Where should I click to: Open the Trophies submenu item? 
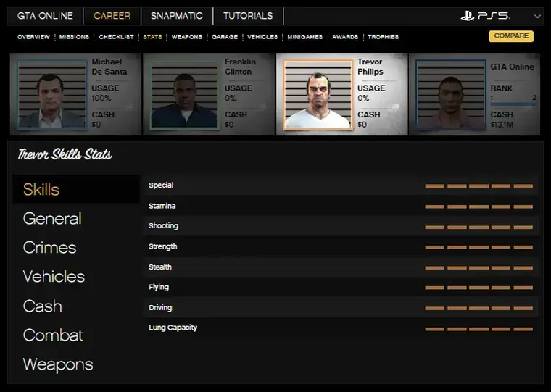[383, 37]
